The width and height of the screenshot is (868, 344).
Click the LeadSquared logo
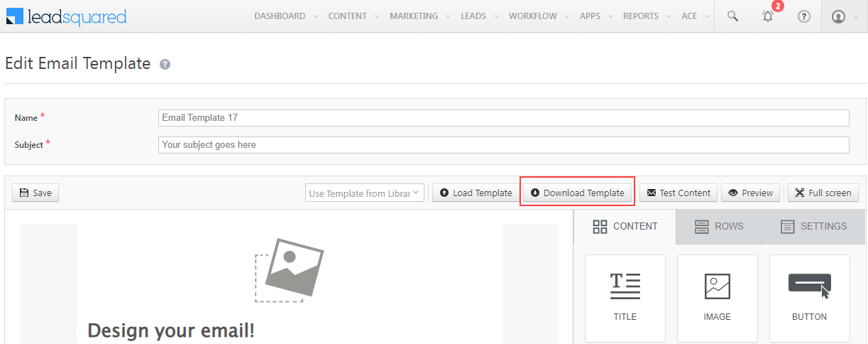(x=67, y=16)
